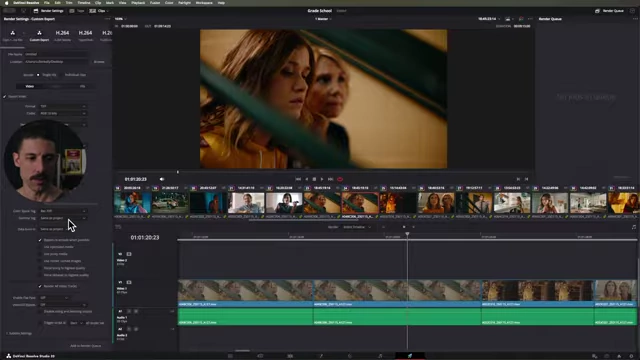Toggle the loop playback icon

(x=340, y=179)
